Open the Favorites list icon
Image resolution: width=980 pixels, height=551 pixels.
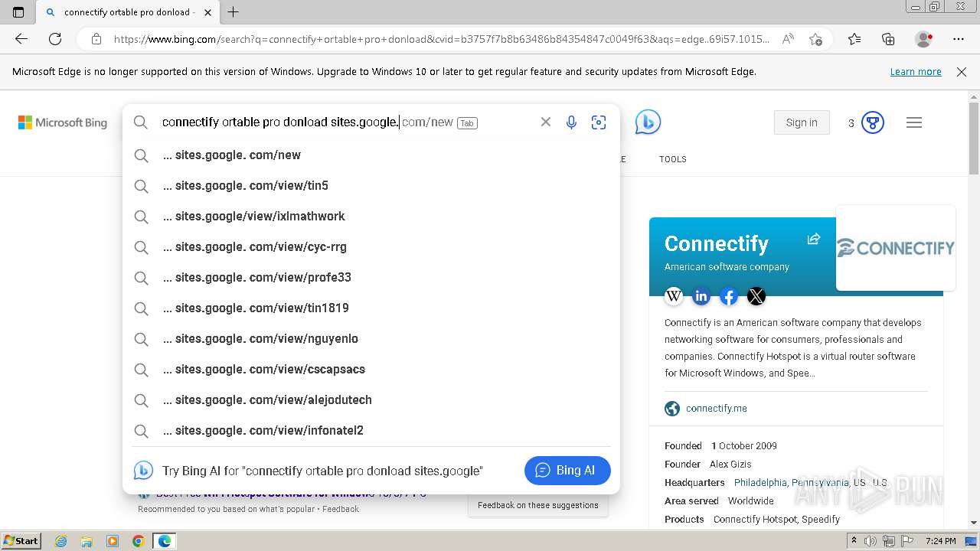tap(854, 39)
